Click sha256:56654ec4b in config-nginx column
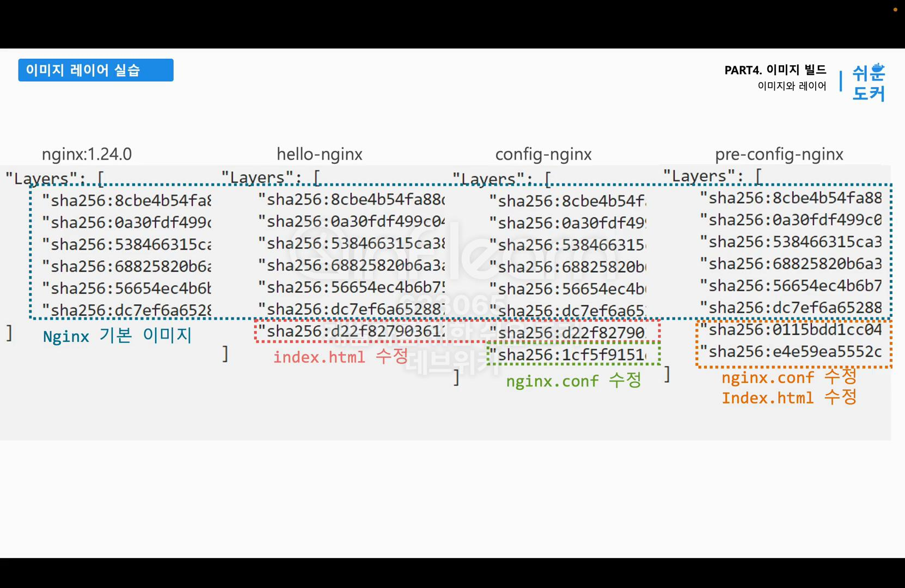905x588 pixels. pos(568,289)
